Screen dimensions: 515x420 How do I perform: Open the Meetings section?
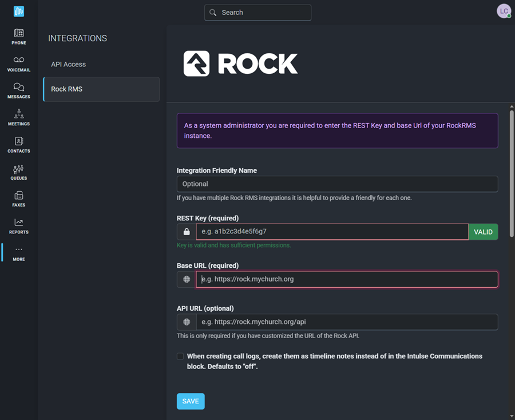click(19, 117)
